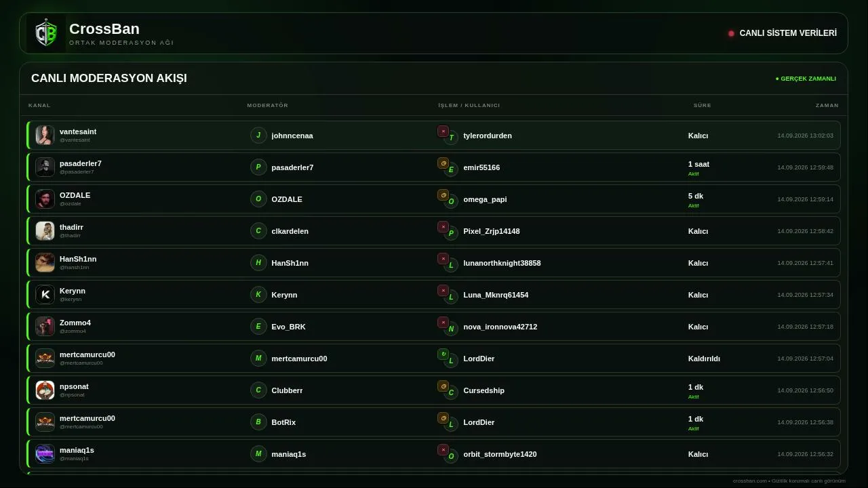The height and width of the screenshot is (488, 868).
Task: Click the ZAMAN column header
Action: [x=827, y=106]
